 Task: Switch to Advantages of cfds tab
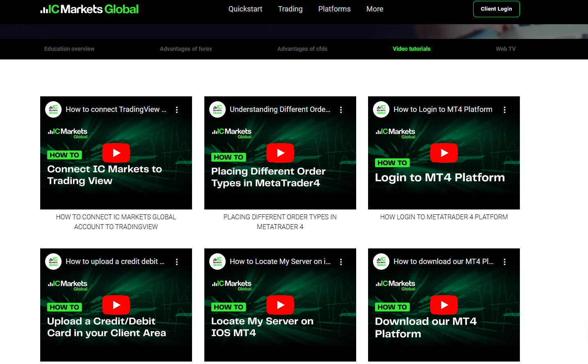pyautogui.click(x=302, y=49)
